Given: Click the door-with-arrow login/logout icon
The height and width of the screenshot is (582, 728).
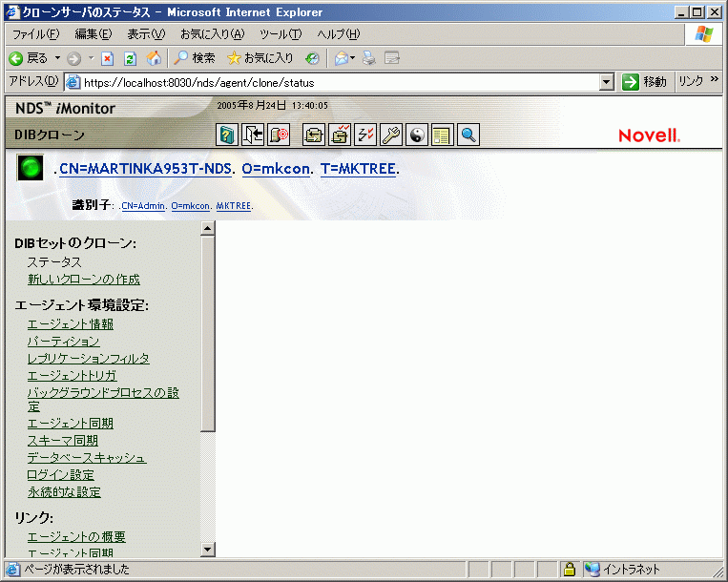Looking at the screenshot, I should (253, 135).
